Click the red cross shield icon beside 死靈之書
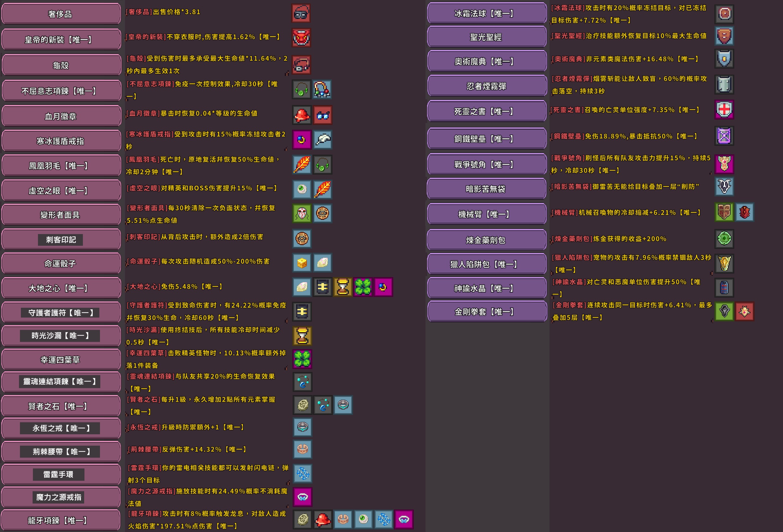The width and height of the screenshot is (783, 532). 724,109
